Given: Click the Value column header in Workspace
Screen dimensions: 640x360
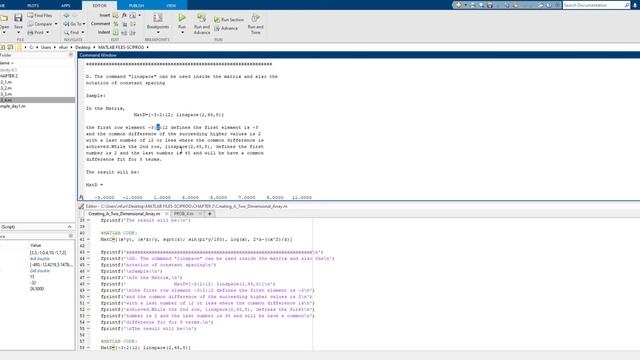Looking at the screenshot, I should 36,245.
